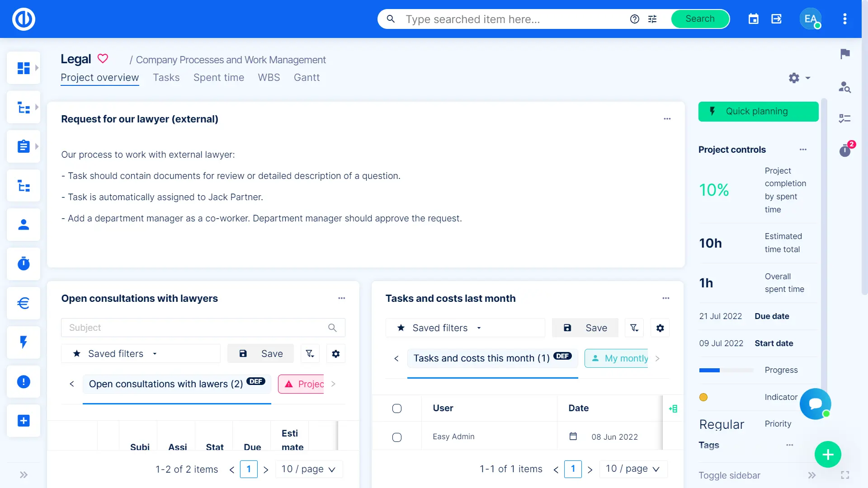Click the timer icon with badge 2
The height and width of the screenshot is (488, 868).
pyautogui.click(x=845, y=150)
